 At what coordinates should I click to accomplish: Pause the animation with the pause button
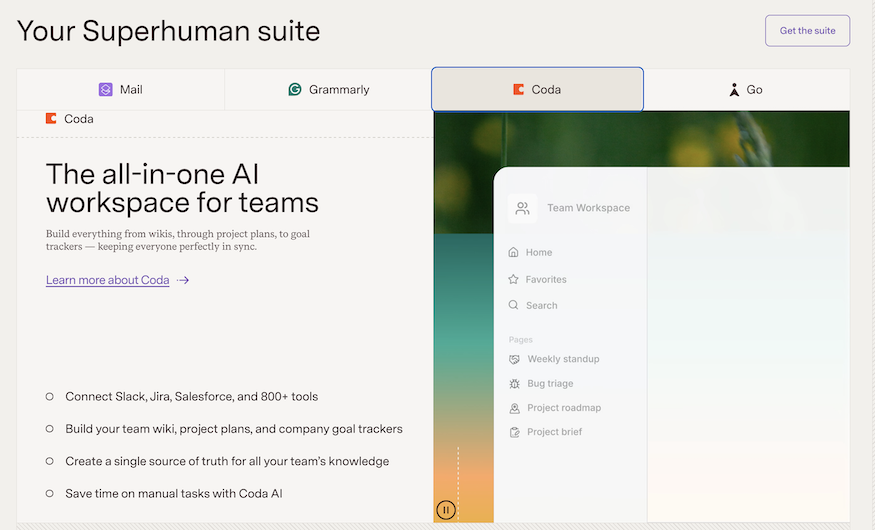click(x=445, y=510)
